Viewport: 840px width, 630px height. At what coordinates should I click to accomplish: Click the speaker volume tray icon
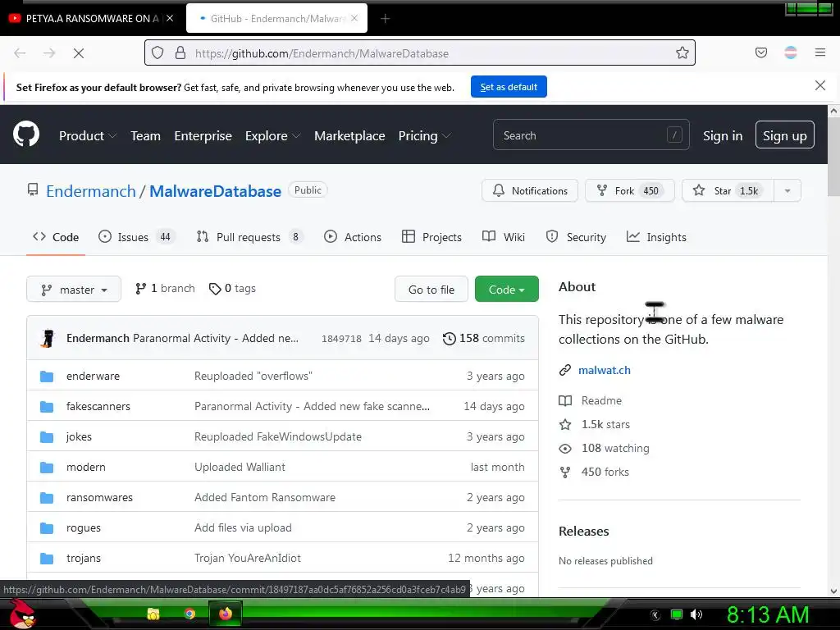pos(696,614)
